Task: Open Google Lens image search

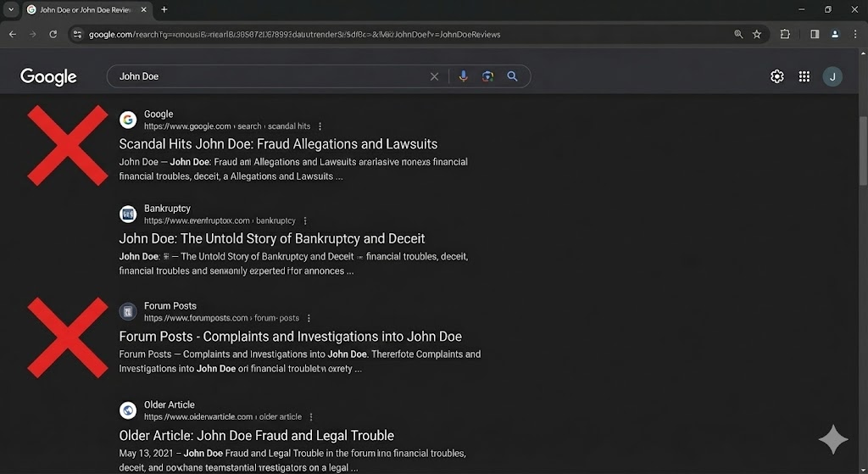Action: pyautogui.click(x=487, y=76)
